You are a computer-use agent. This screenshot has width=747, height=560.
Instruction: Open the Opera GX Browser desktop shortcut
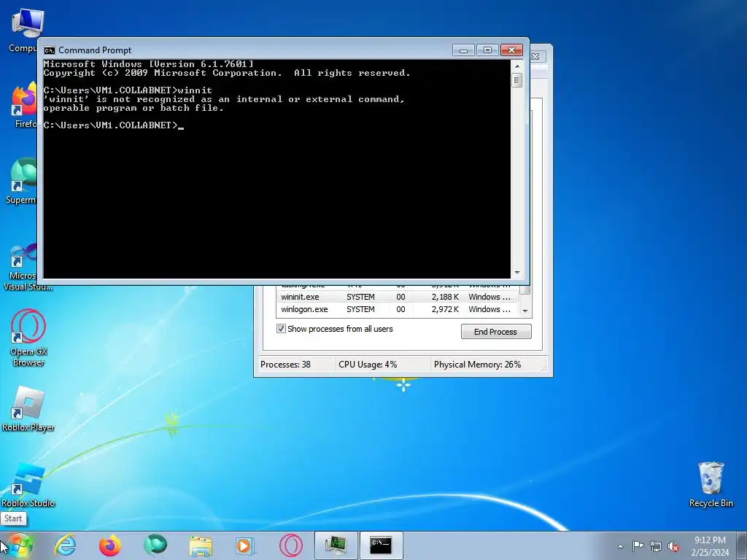(x=28, y=338)
